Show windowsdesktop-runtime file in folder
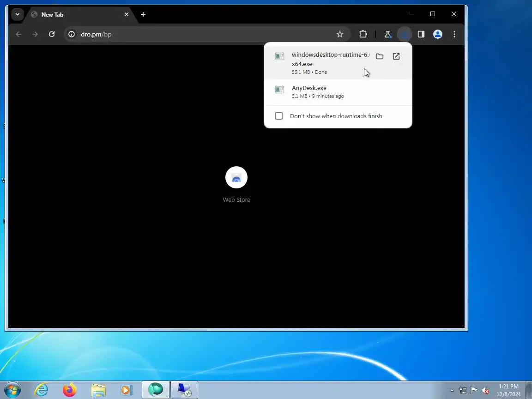The height and width of the screenshot is (399, 532). (x=380, y=56)
